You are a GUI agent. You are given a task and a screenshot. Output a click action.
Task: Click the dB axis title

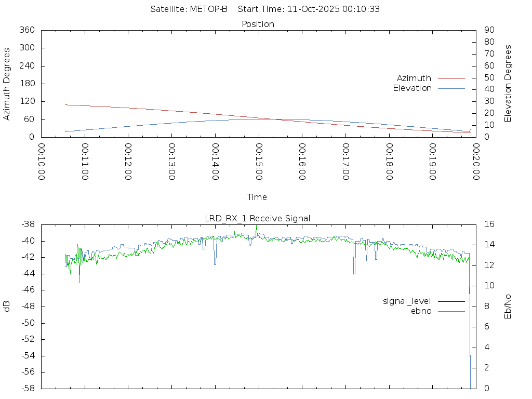[7, 307]
